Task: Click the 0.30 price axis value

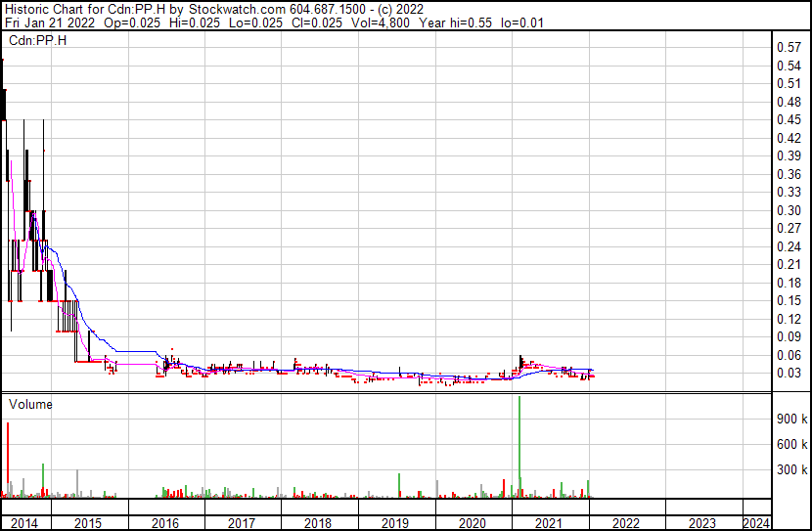Action: click(789, 210)
